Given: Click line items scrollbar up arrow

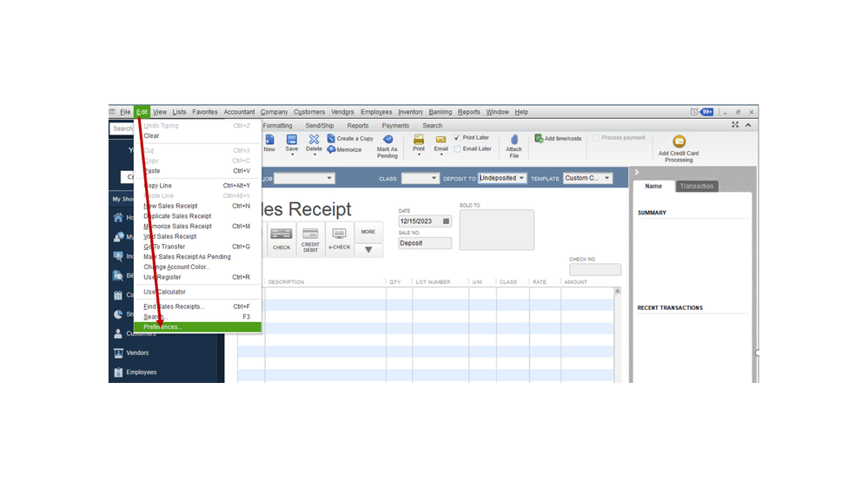Looking at the screenshot, I should coord(617,291).
